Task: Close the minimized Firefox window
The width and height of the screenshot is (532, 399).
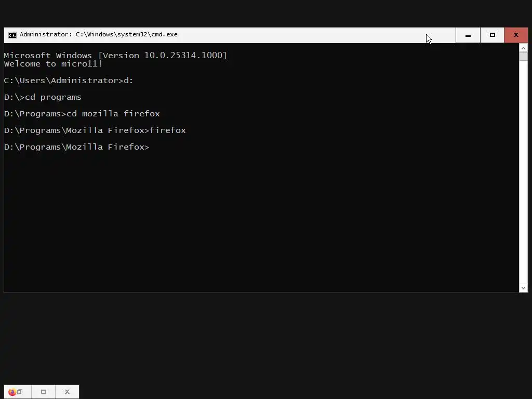Action: click(67, 392)
